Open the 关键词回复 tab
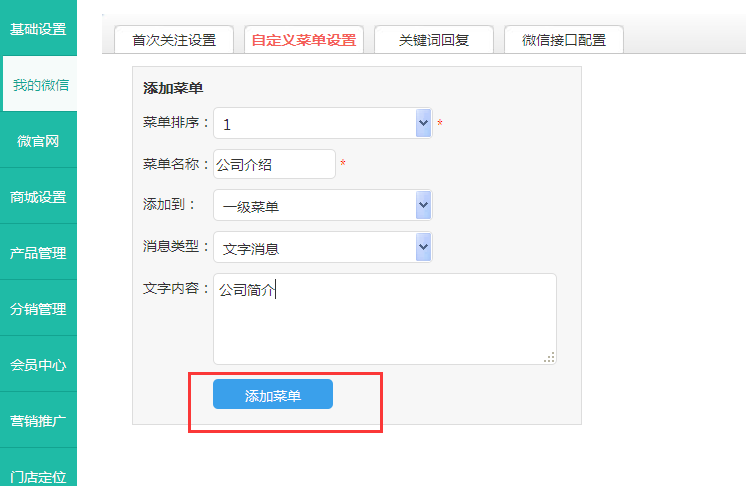The width and height of the screenshot is (746, 486). pos(433,41)
